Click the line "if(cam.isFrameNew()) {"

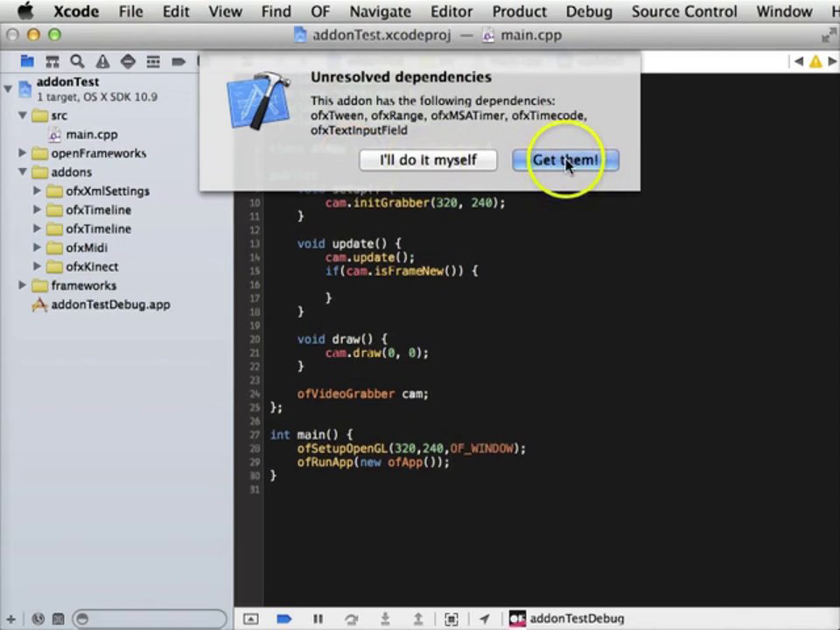[401, 271]
